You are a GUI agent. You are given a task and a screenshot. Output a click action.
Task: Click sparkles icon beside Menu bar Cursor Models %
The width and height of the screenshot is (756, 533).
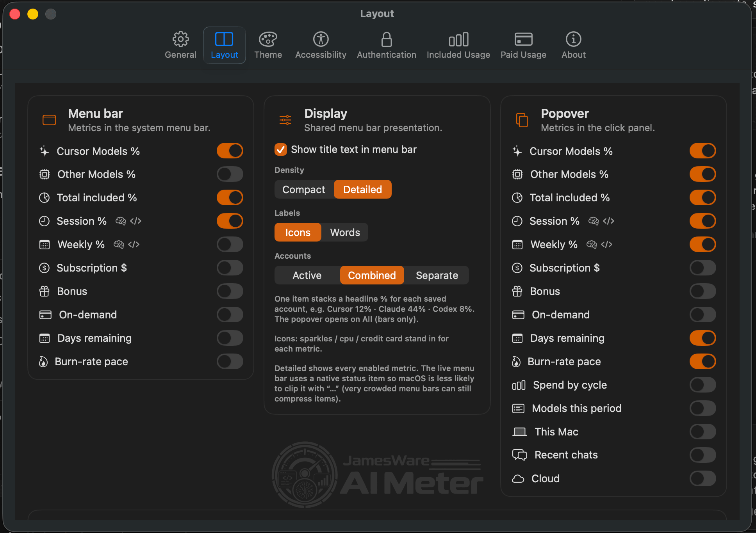pos(45,151)
